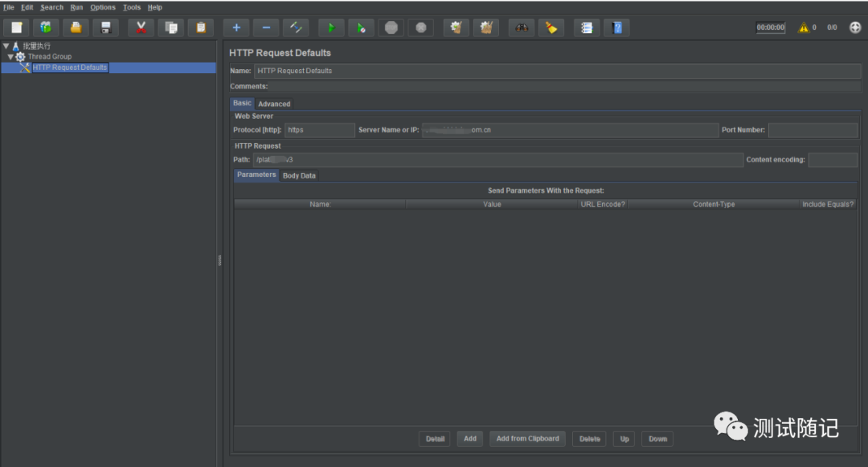Select the 批量执行 test plan item

coord(36,46)
